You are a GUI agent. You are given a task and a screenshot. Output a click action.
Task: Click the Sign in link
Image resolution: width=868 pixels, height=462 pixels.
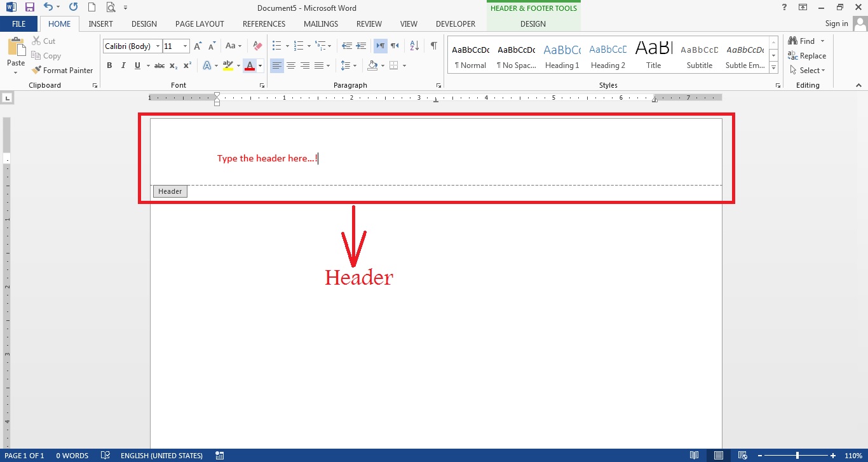[x=836, y=23]
